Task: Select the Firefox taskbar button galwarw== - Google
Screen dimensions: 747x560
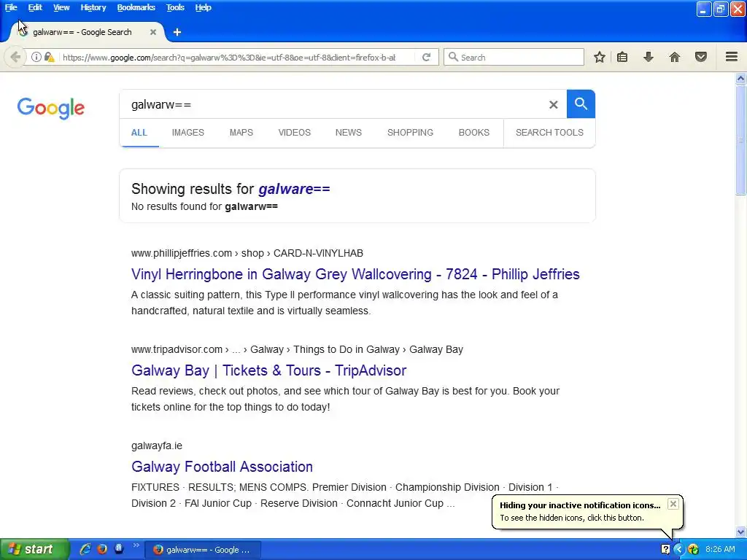Action: click(x=203, y=550)
